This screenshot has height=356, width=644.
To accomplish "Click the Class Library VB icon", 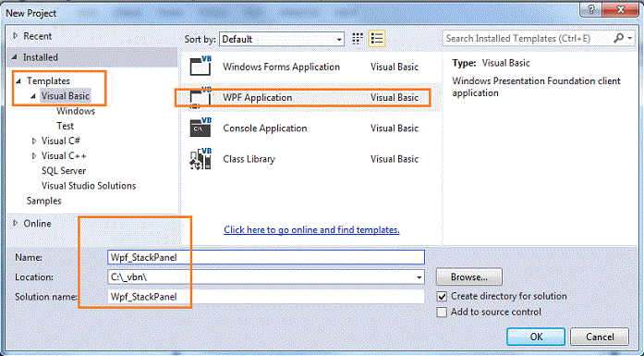I will [x=200, y=159].
